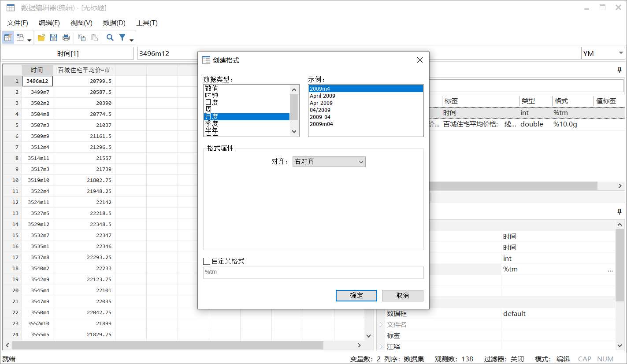Click the data editor edit mode icon
Screen dimensions: 627x364
pyautogui.click(x=8, y=38)
